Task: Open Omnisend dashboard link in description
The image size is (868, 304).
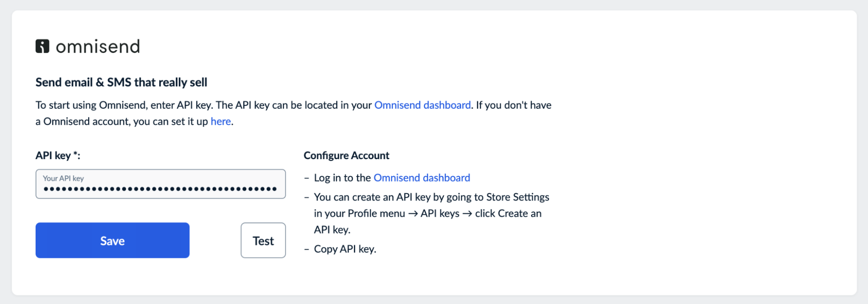Action: 422,105
